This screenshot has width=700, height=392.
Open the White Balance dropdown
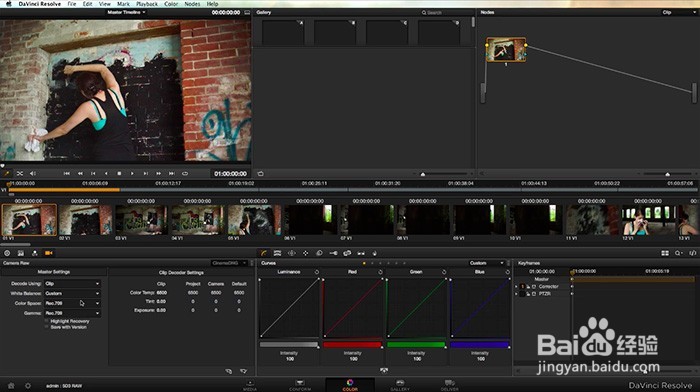[x=72, y=293]
